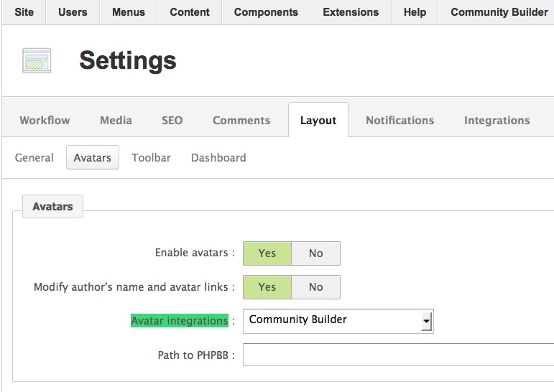Viewport: 554px width, 392px height.
Task: Choose Yes for Modify author's name links
Action: pos(267,287)
